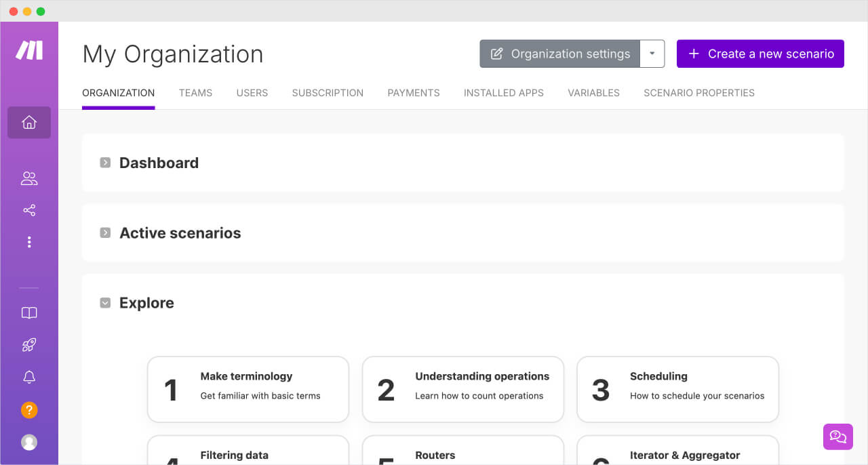Collapse the Explore section
Viewport: 868px width, 465px height.
(105, 302)
